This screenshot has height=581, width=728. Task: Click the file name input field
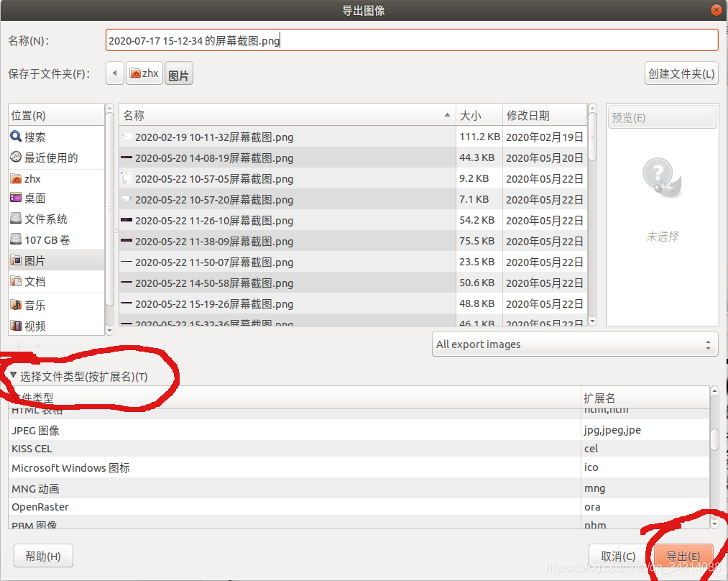pyautogui.click(x=412, y=40)
